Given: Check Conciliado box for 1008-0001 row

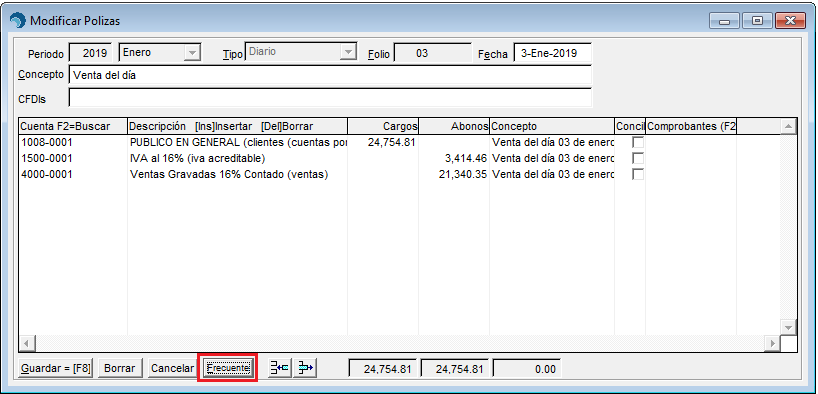Looking at the screenshot, I should pyautogui.click(x=637, y=142).
